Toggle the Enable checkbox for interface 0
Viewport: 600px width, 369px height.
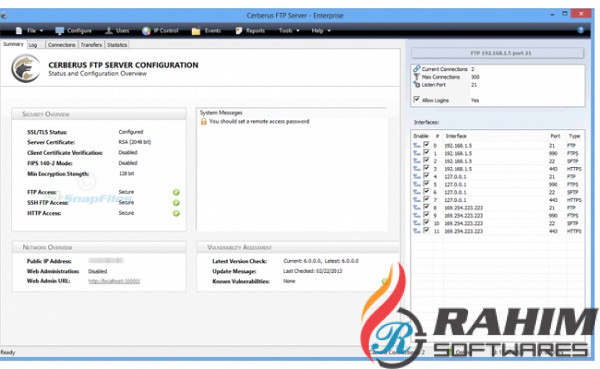(426, 145)
